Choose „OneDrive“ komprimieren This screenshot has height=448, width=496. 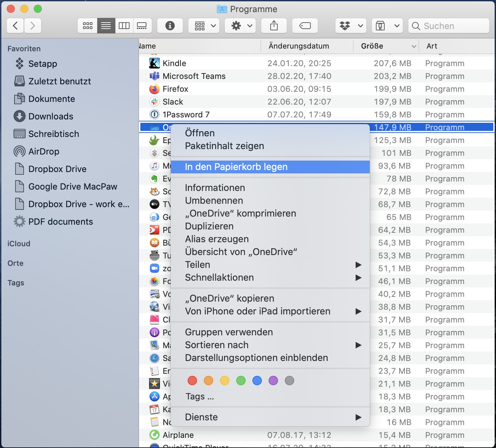point(270,213)
